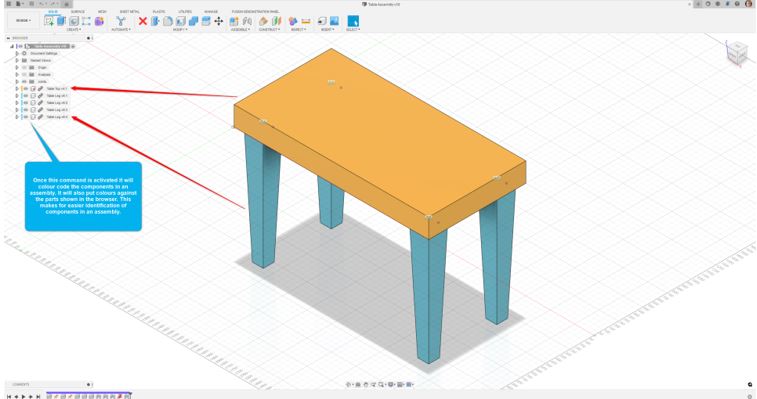The image size is (757, 399).
Task: Click the first Table Leg checkbox icon
Action: pos(33,96)
